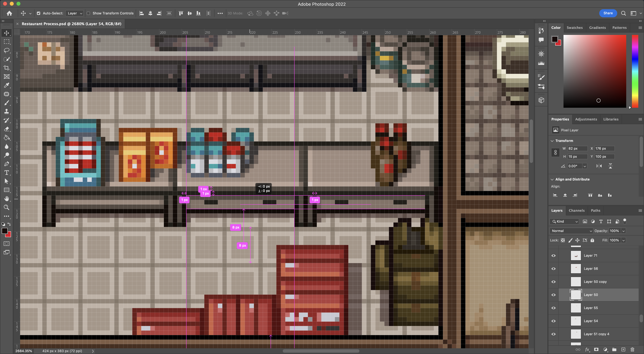
Task: Switch to the Paths tab
Action: 595,210
